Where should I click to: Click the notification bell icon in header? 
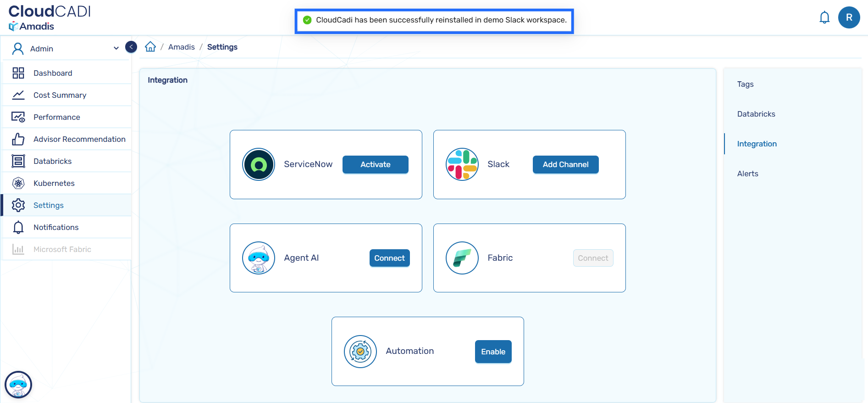point(824,17)
